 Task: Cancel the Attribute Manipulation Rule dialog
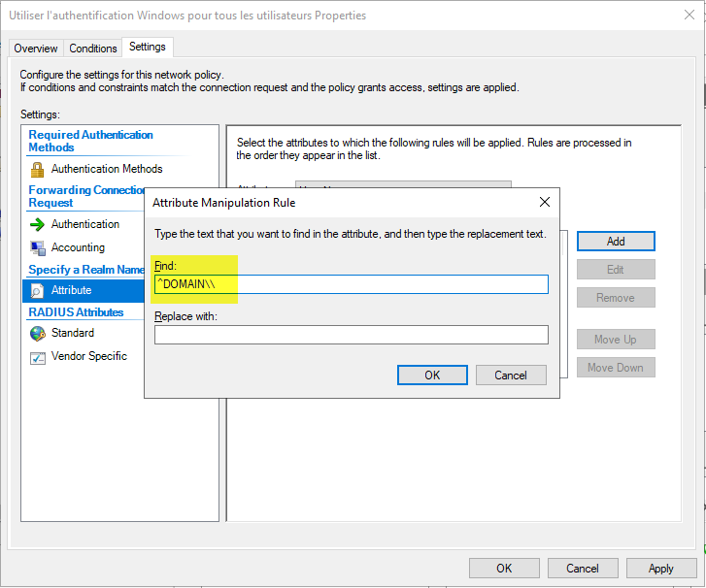pos(511,375)
